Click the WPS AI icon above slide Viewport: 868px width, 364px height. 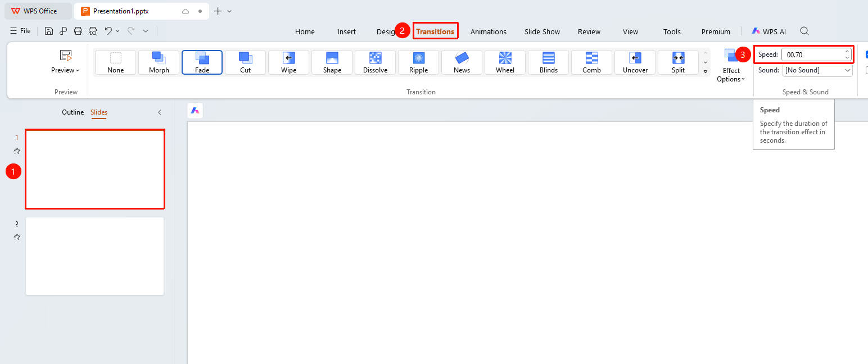[x=195, y=111]
